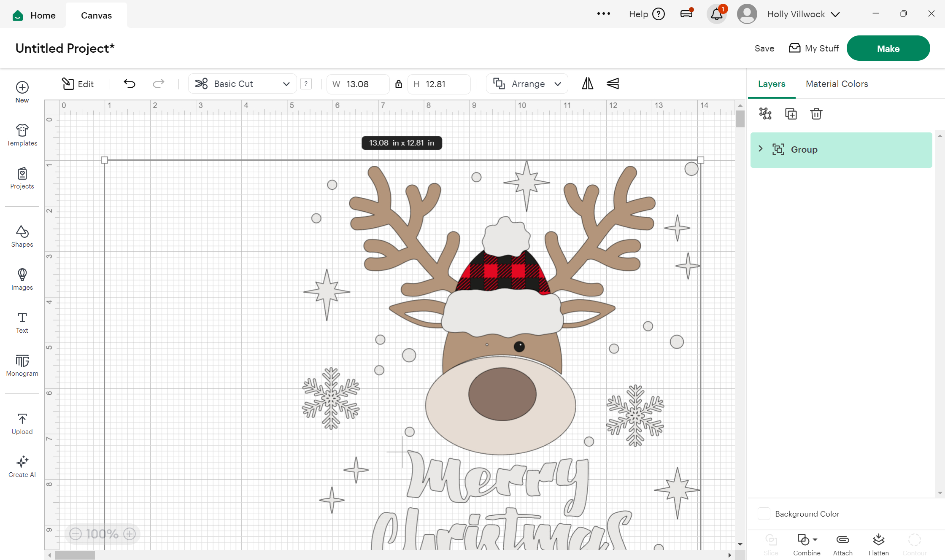945x560 pixels.
Task: Expand the Group layer
Action: pyautogui.click(x=761, y=149)
